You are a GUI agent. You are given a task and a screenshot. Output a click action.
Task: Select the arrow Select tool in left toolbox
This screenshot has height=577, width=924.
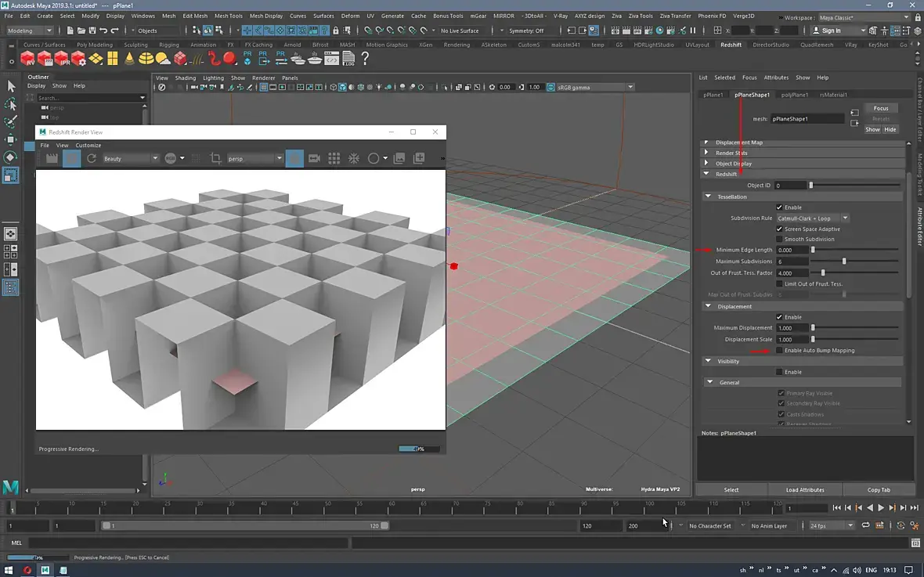pyautogui.click(x=11, y=86)
